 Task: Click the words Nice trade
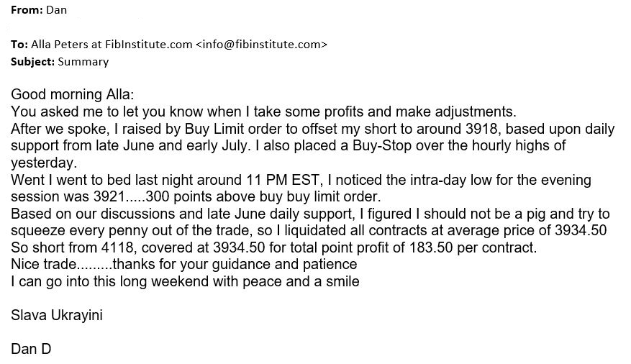click(x=43, y=264)
